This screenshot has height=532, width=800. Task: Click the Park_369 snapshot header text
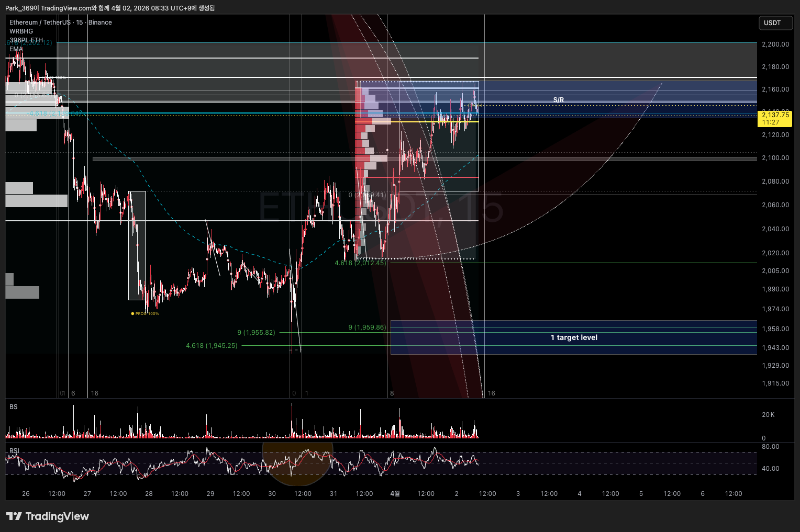[110, 8]
